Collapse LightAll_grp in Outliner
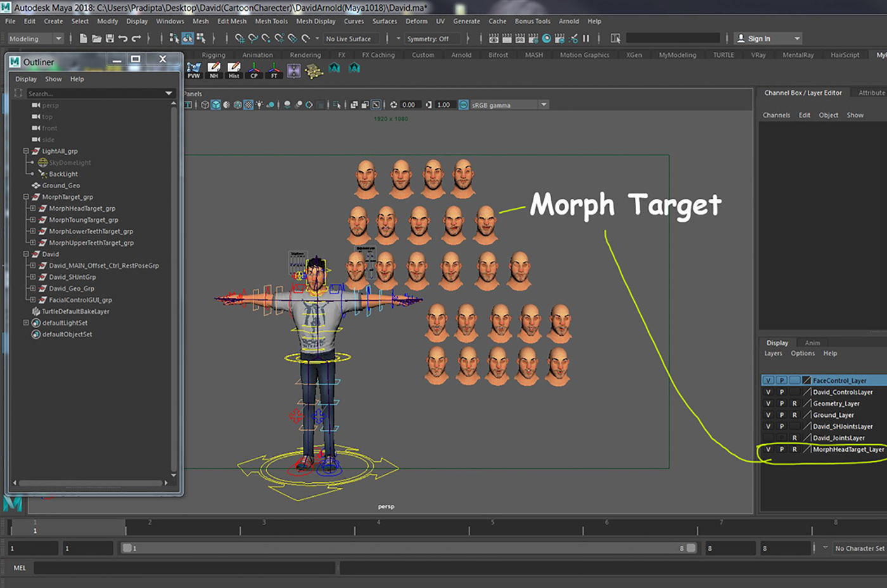Image resolution: width=887 pixels, height=588 pixels. pyautogui.click(x=26, y=151)
